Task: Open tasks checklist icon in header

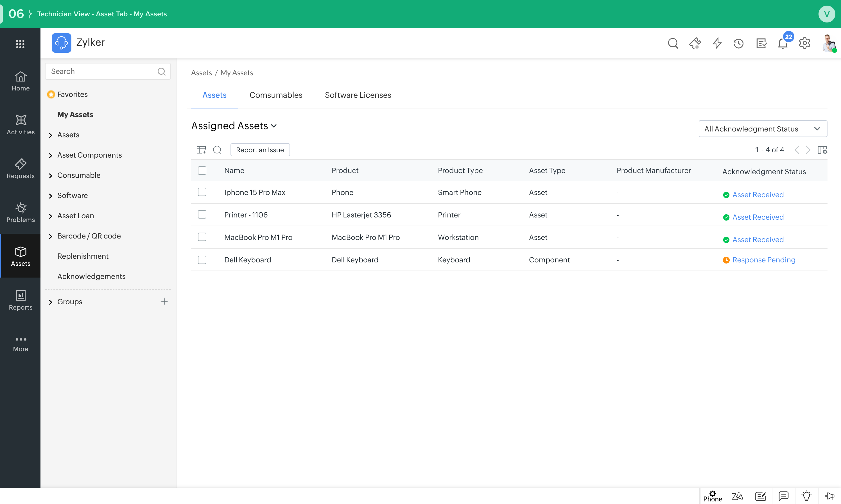Action: click(761, 44)
